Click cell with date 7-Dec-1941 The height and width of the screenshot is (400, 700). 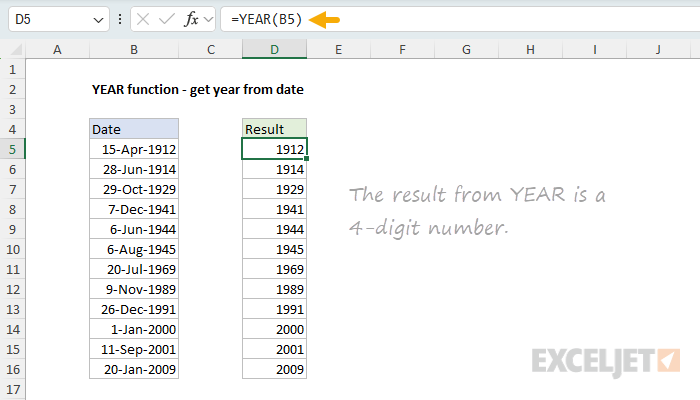point(134,209)
